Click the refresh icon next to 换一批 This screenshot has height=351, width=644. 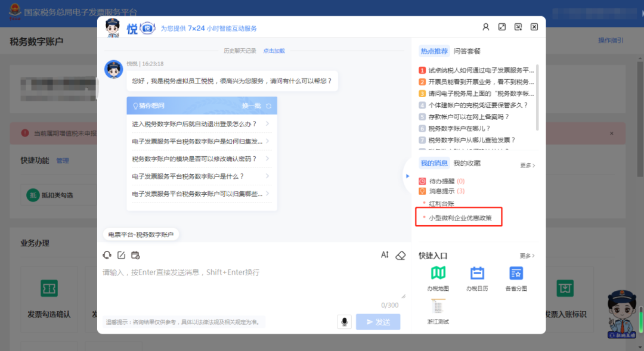coord(268,106)
